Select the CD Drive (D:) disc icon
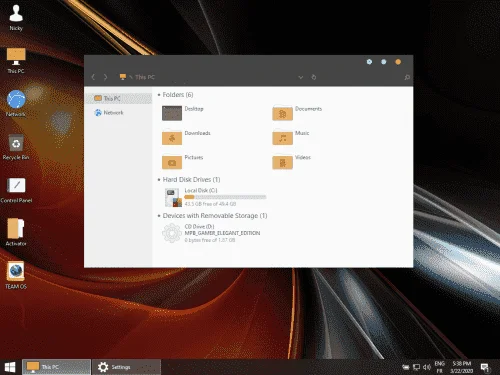This screenshot has height=375, width=500. pyautogui.click(x=172, y=233)
